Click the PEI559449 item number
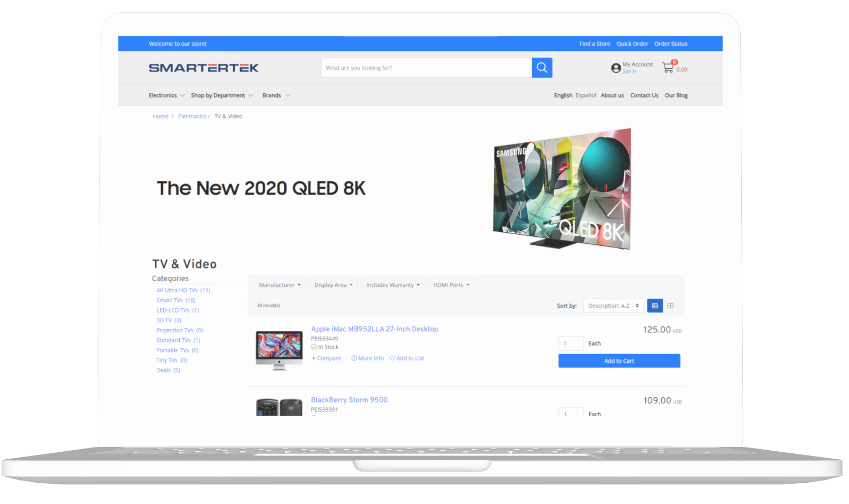The height and width of the screenshot is (504, 849). tap(325, 339)
